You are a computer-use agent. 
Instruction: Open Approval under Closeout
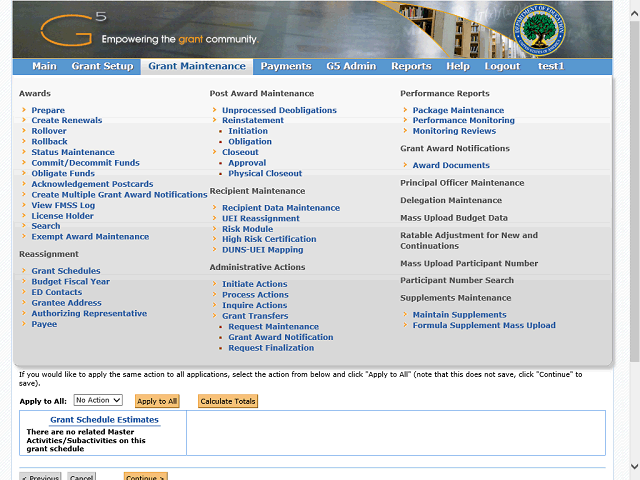247,163
